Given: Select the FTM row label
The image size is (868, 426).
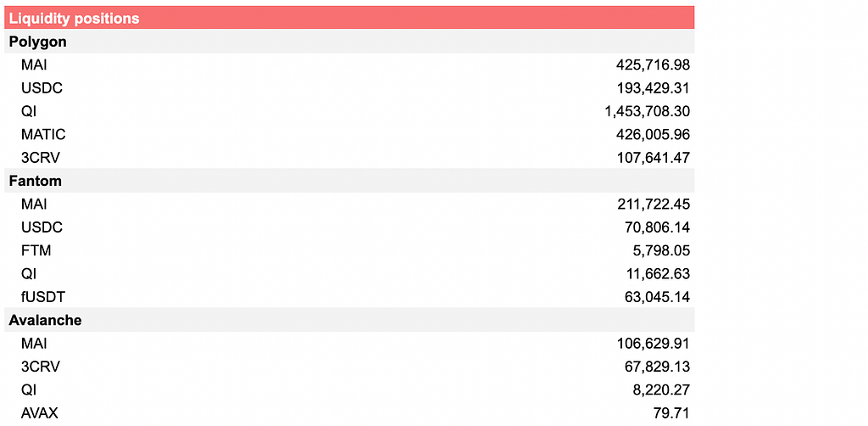Looking at the screenshot, I should coord(36,251).
